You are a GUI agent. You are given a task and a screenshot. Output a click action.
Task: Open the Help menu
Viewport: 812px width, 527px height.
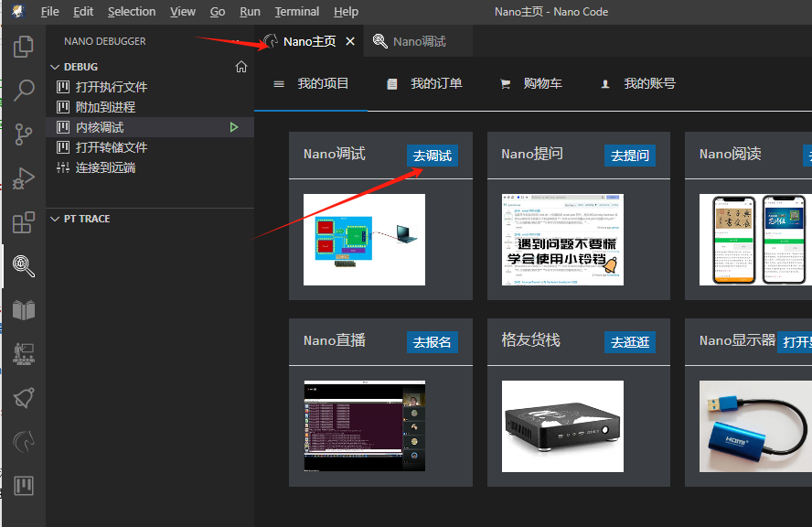tap(346, 11)
